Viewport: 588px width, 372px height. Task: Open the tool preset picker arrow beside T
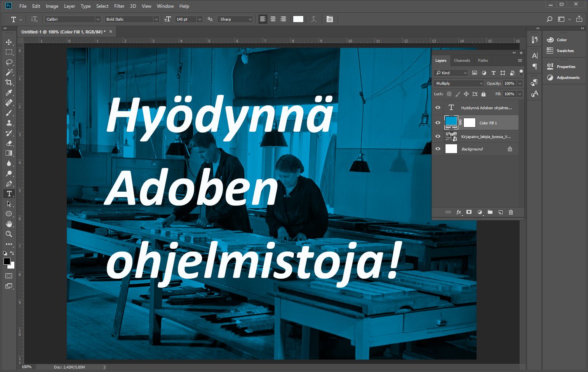[x=21, y=19]
